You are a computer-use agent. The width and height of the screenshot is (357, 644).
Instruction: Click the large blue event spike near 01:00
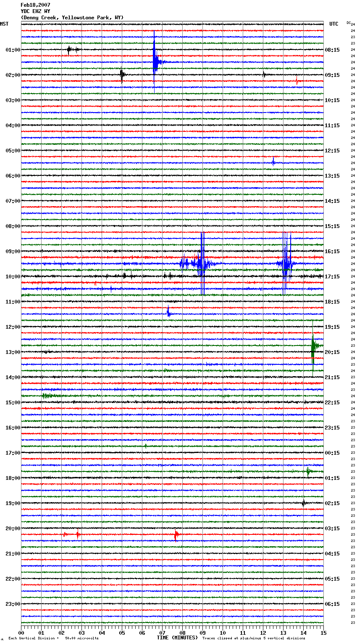(x=155, y=62)
